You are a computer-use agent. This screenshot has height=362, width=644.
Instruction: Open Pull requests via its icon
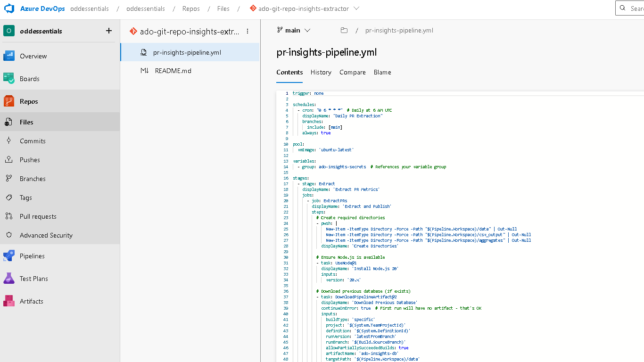[x=8, y=216]
